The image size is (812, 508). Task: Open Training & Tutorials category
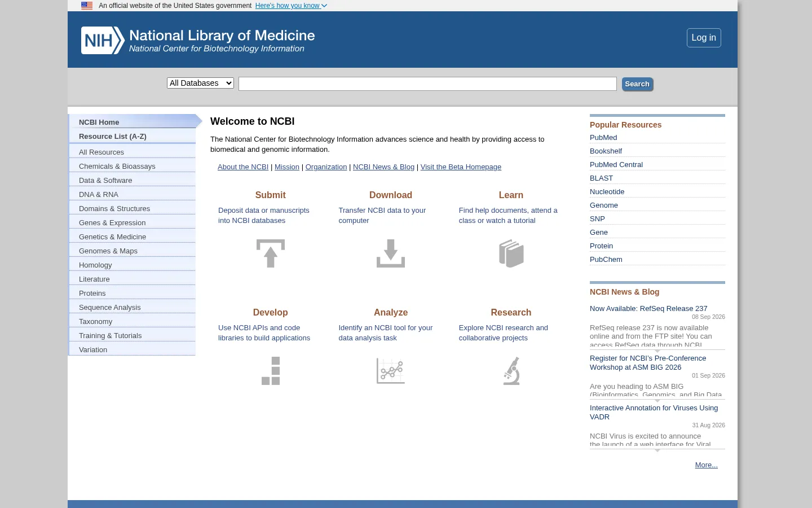[x=132, y=335]
